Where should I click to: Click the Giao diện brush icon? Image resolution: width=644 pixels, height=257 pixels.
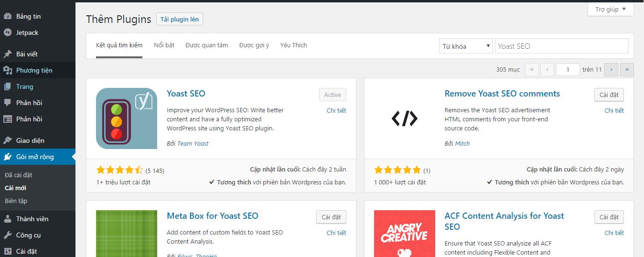(8, 140)
